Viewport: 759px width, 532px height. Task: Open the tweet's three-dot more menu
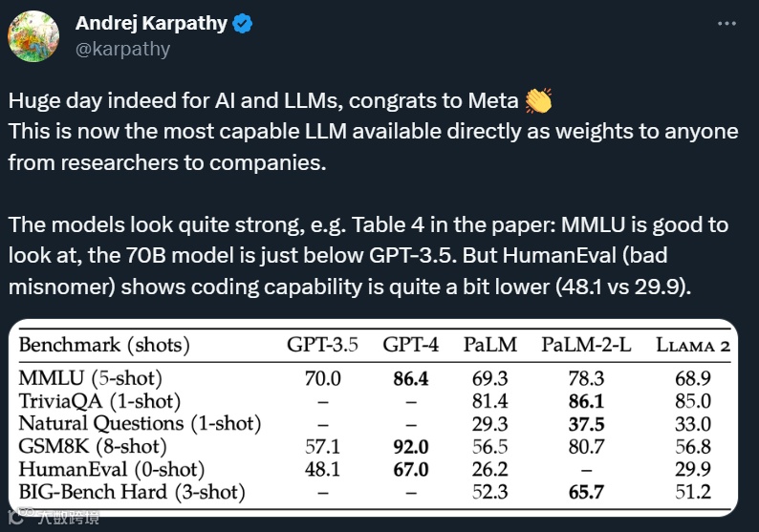coord(732,24)
